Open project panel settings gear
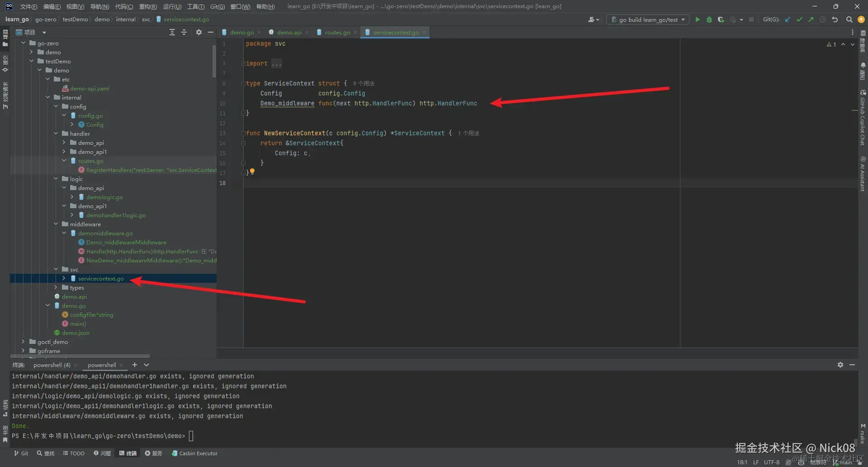The width and height of the screenshot is (868, 467). (x=198, y=32)
